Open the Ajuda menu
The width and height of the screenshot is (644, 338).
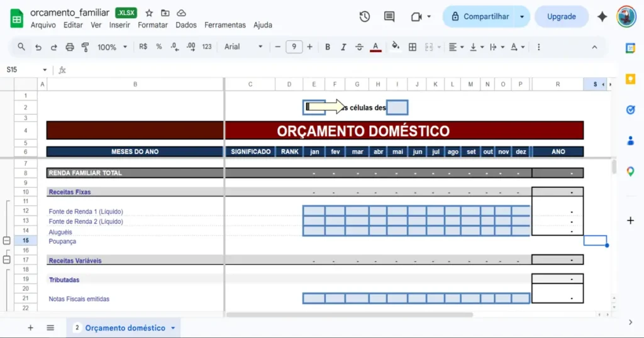tap(263, 25)
